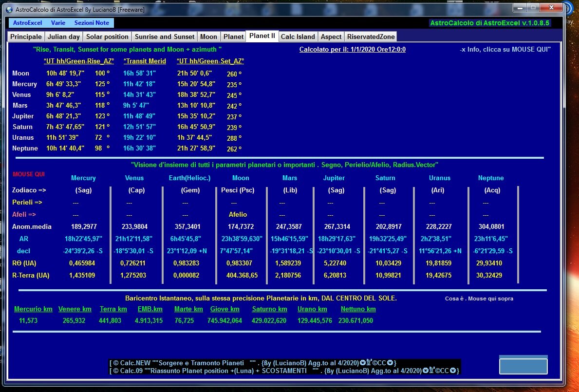The width and height of the screenshot is (579, 392).
Task: Click the Perieli => row label
Action: click(27, 202)
